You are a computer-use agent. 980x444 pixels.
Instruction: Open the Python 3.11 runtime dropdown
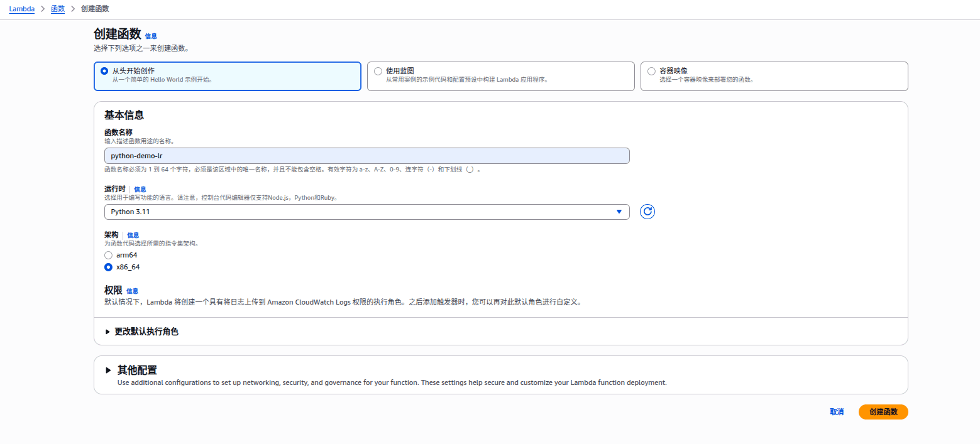[x=366, y=212]
